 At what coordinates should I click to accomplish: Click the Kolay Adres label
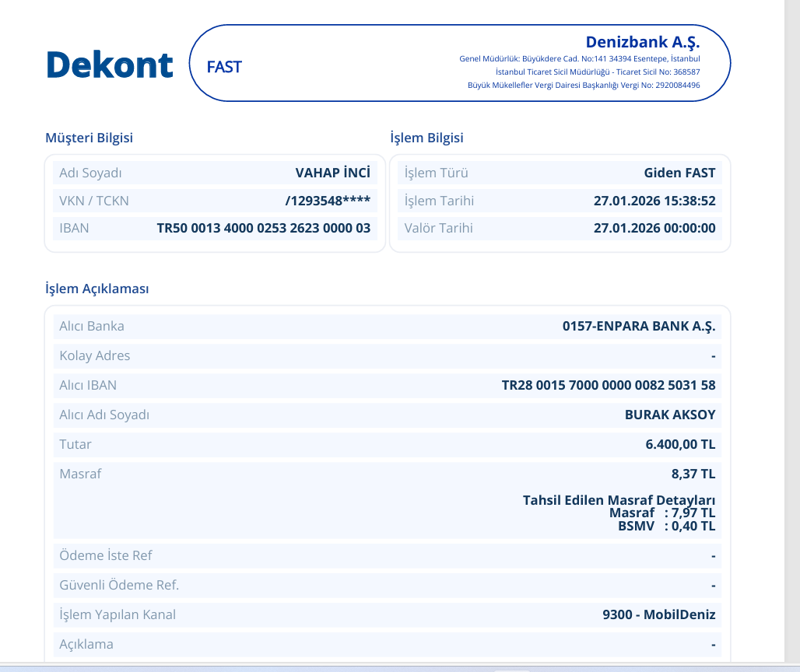pos(94,355)
